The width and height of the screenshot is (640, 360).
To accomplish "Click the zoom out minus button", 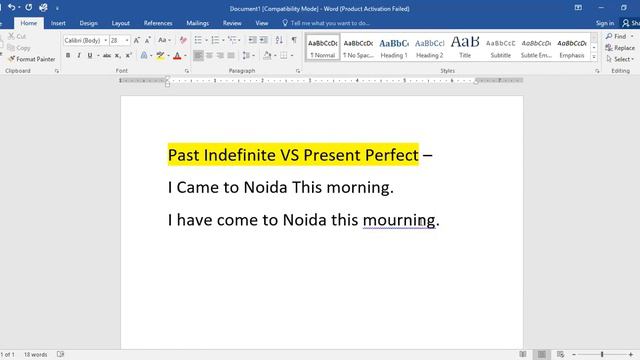I will 574,355.
